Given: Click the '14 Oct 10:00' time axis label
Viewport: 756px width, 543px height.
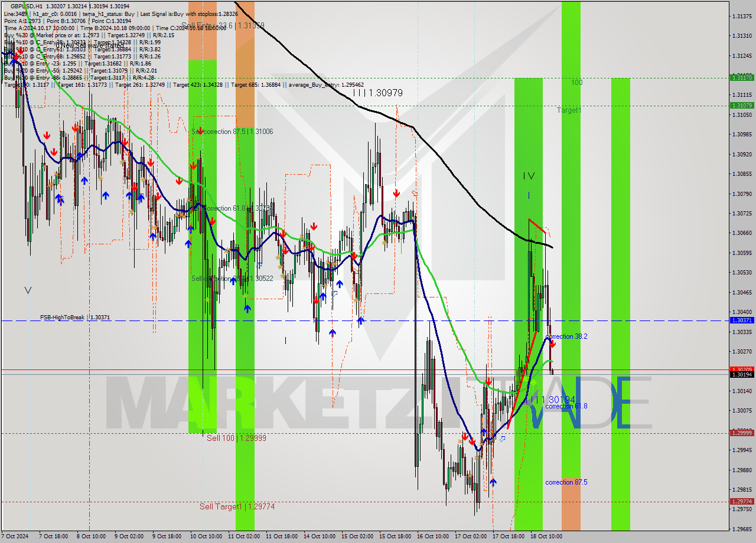Looking at the screenshot, I should coord(320,537).
